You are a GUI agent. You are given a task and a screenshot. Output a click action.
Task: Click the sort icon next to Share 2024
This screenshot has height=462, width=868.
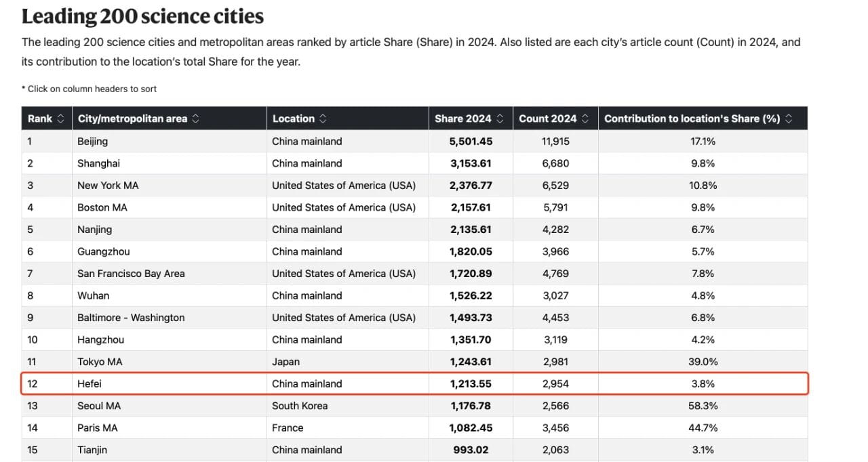pos(500,118)
